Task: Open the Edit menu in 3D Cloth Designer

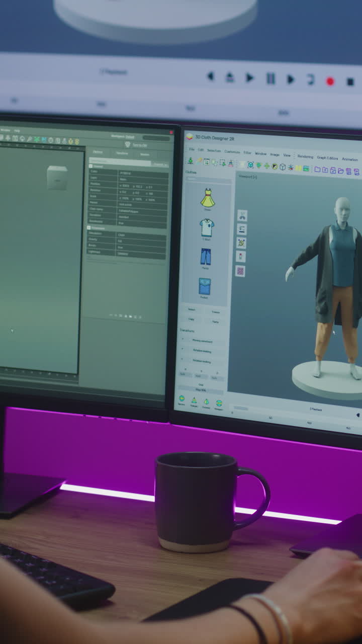Action: (201, 150)
